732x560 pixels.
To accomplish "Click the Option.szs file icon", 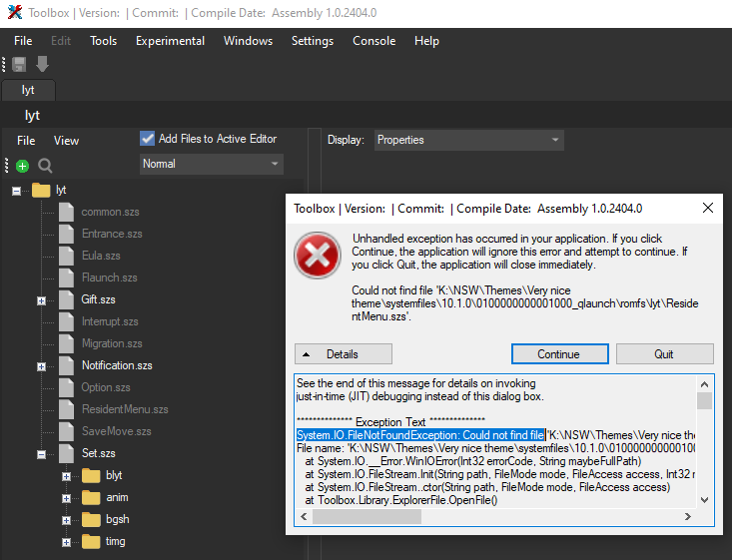I will [x=66, y=387].
